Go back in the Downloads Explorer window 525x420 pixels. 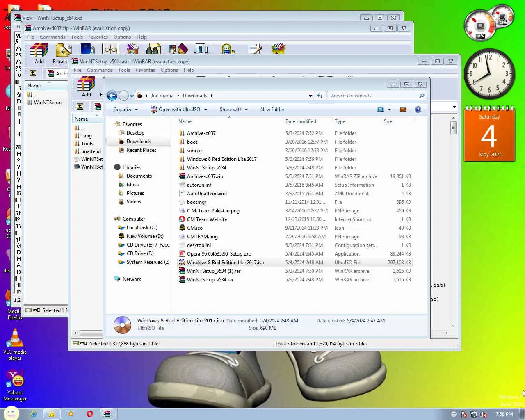pos(112,96)
